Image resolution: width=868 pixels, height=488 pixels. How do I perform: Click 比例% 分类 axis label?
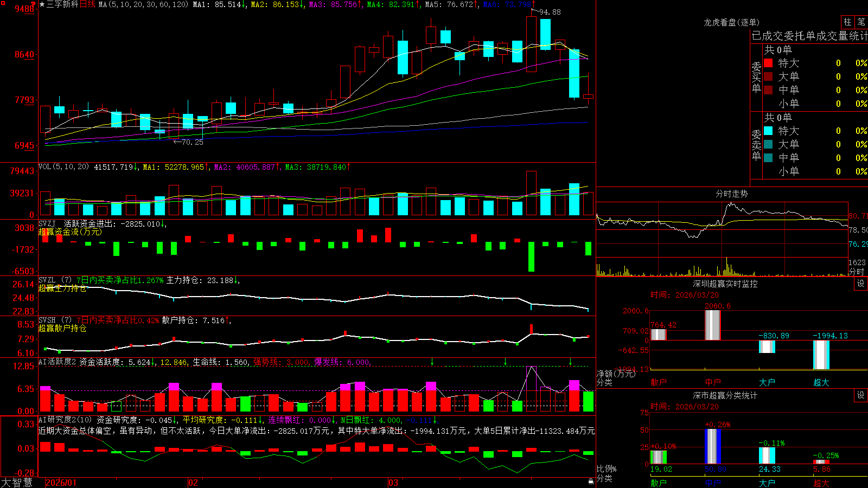click(x=607, y=473)
